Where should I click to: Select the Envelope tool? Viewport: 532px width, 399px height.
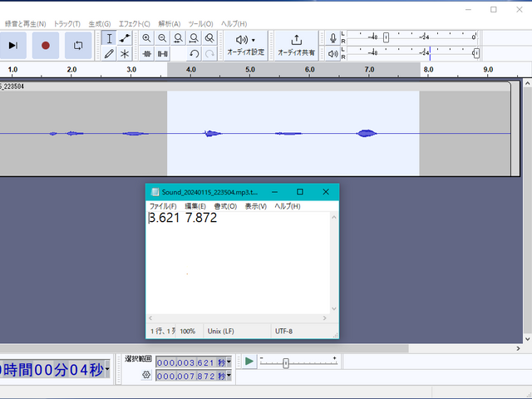click(125, 38)
